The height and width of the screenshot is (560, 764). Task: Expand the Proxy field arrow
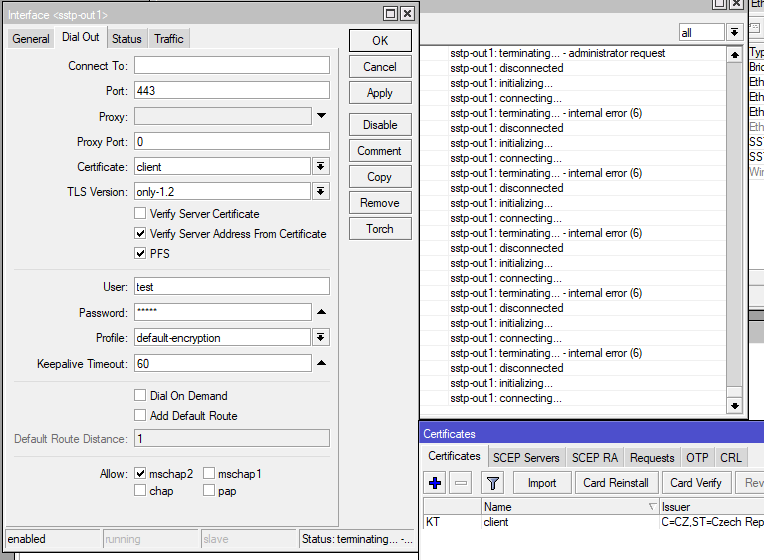click(322, 116)
